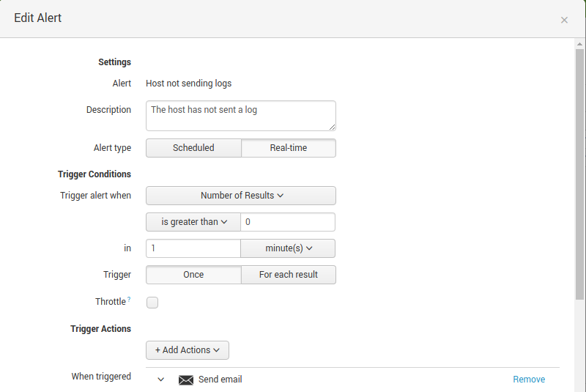Collapse the Send email action chevron

[x=161, y=380]
